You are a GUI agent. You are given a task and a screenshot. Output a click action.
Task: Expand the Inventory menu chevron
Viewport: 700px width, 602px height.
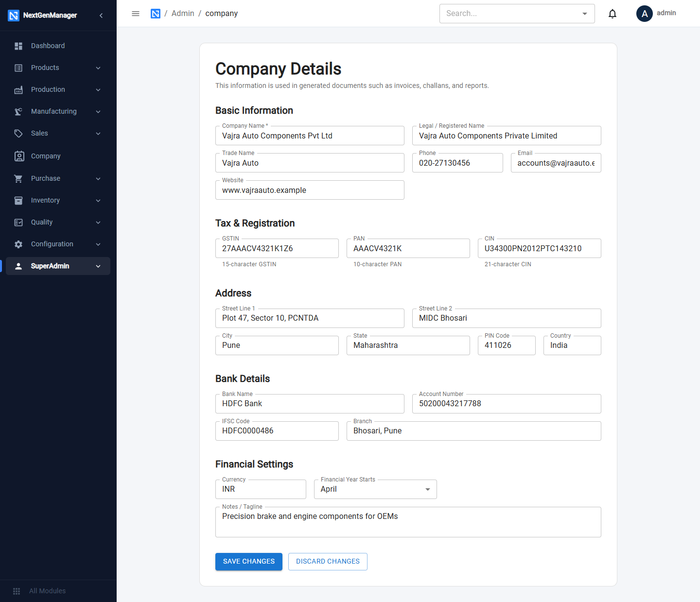98,201
